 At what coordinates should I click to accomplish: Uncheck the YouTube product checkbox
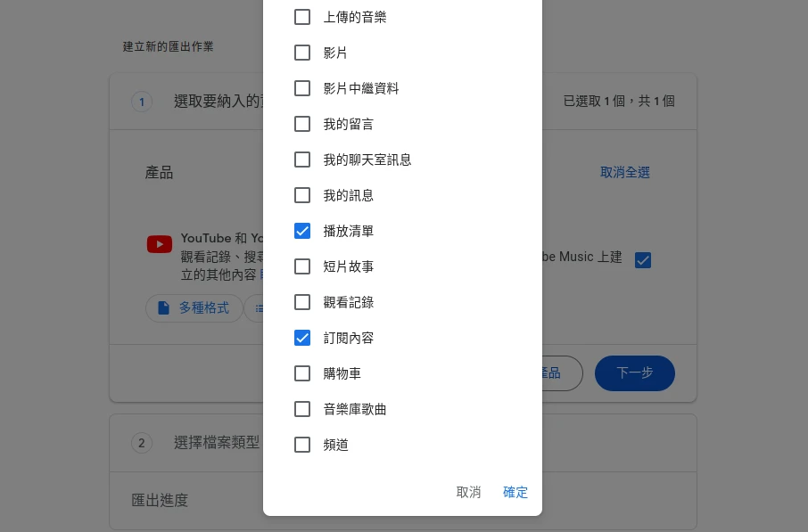(643, 260)
